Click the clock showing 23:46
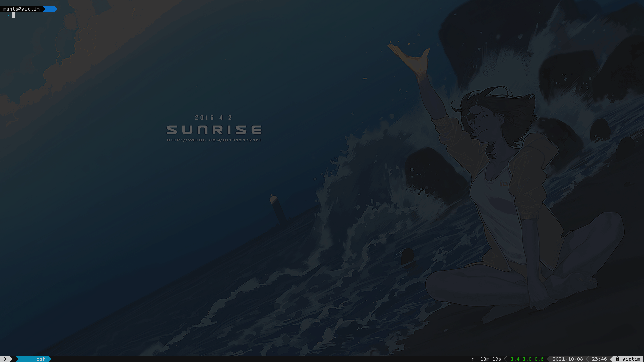Image resolution: width=644 pixels, height=362 pixels. tap(599, 359)
